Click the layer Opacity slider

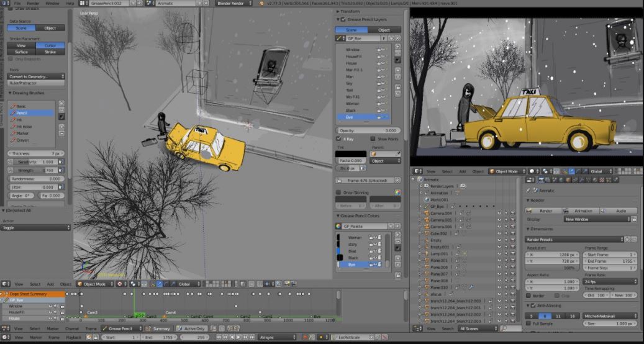(368, 130)
